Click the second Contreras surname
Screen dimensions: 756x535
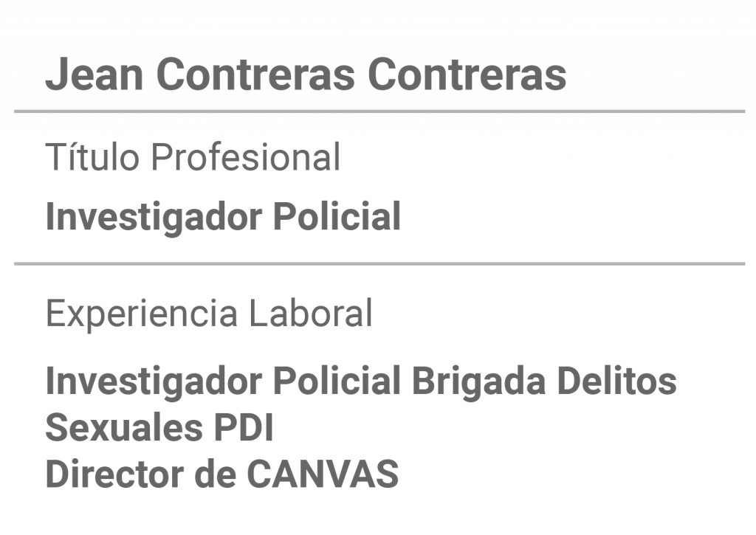pos(467,75)
